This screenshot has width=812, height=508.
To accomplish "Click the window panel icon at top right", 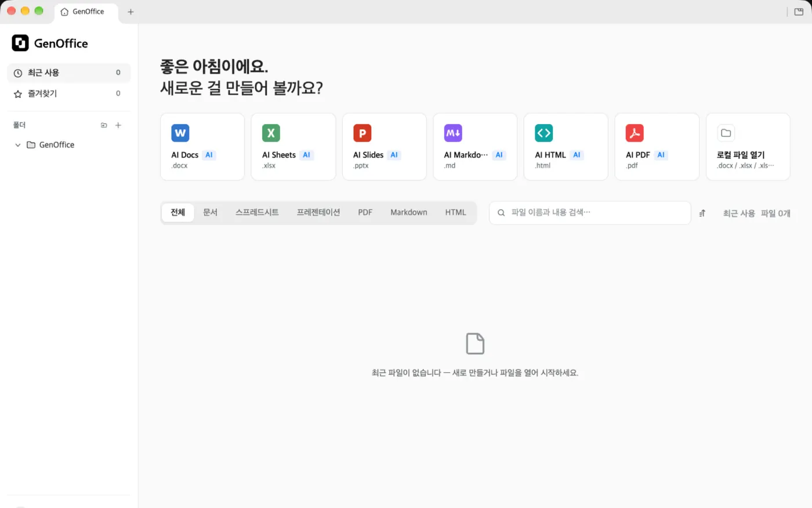I will 799,12.
